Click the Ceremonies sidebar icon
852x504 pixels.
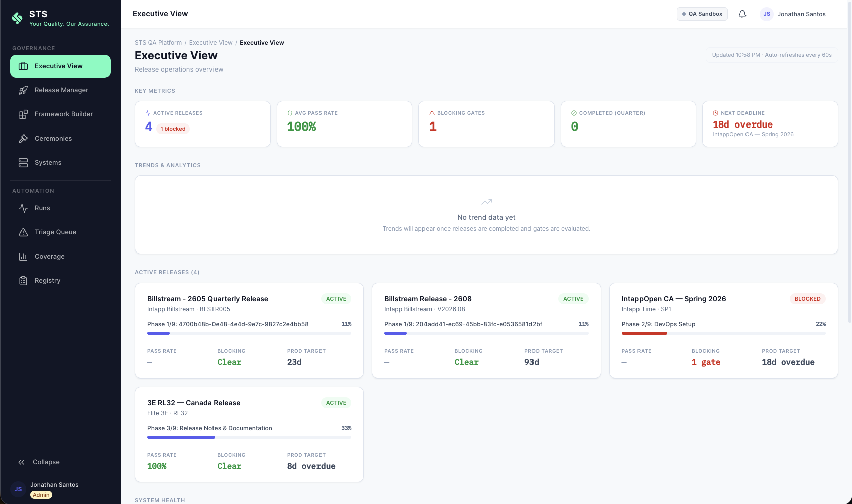click(23, 138)
